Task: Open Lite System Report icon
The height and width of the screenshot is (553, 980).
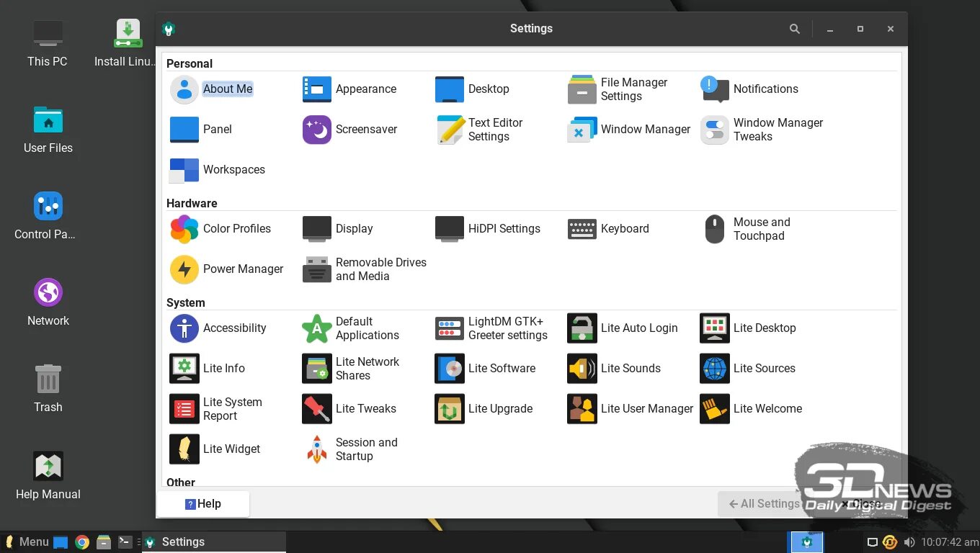Action: click(184, 409)
